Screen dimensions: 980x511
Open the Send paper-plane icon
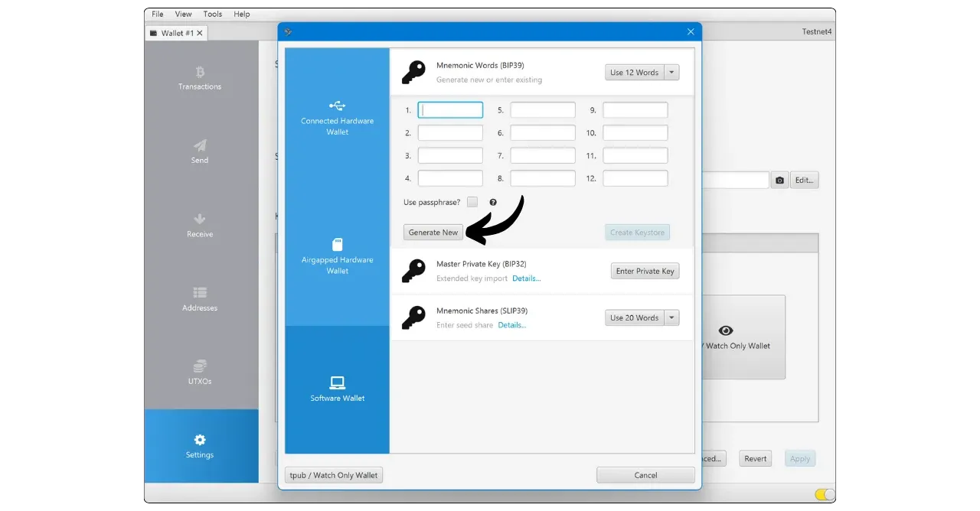coord(200,145)
